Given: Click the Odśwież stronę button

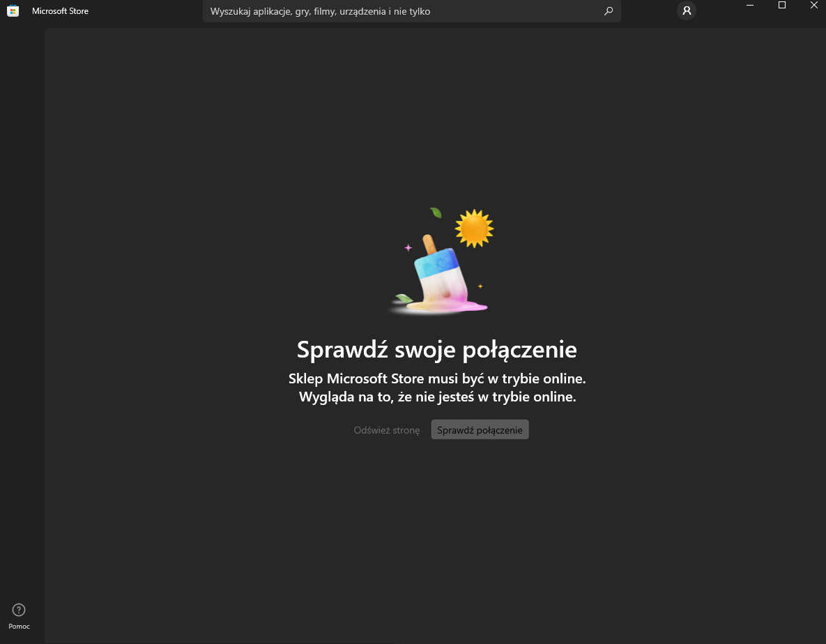Looking at the screenshot, I should (x=387, y=430).
